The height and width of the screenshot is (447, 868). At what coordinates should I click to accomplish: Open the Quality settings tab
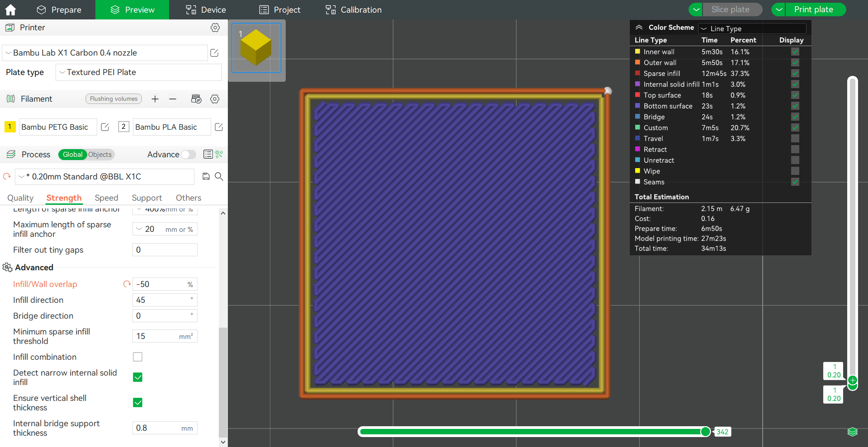(20, 198)
